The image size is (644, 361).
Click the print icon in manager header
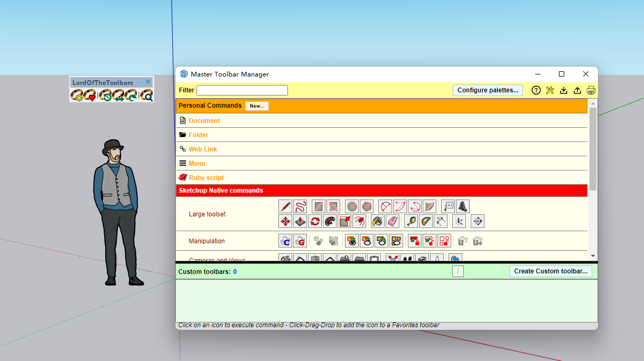pyautogui.click(x=591, y=90)
